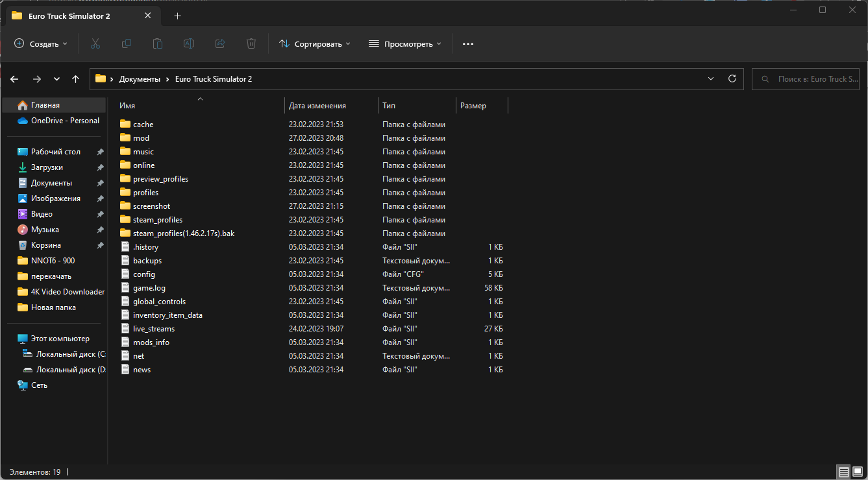
Task: Open the Просмотреть view options
Action: pyautogui.click(x=405, y=43)
